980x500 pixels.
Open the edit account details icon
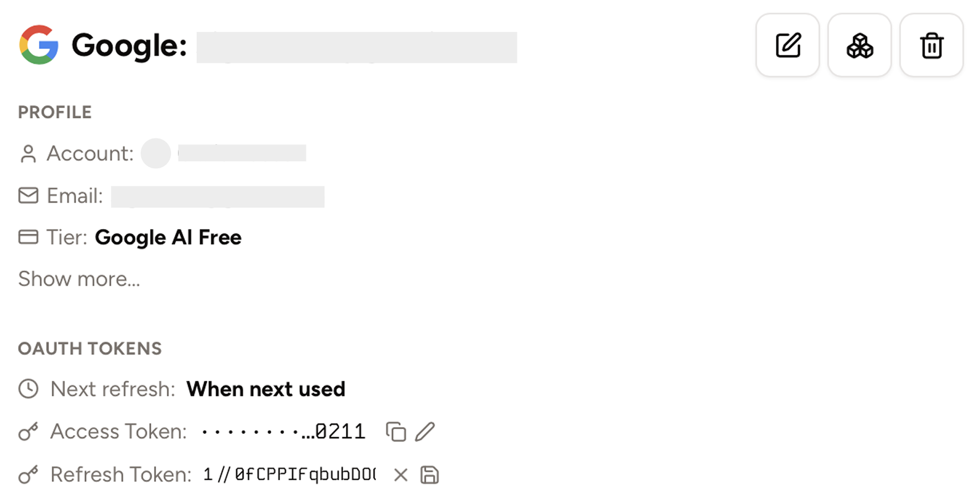[x=788, y=45]
